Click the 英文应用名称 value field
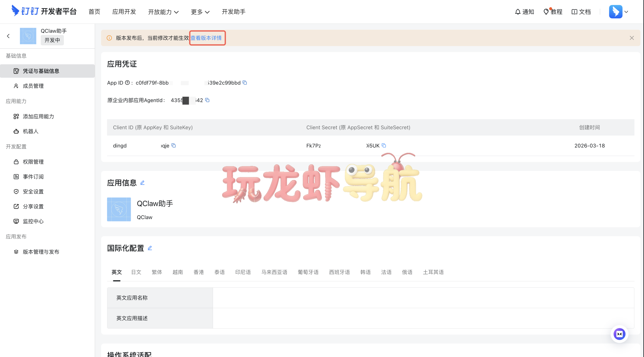 [423, 298]
